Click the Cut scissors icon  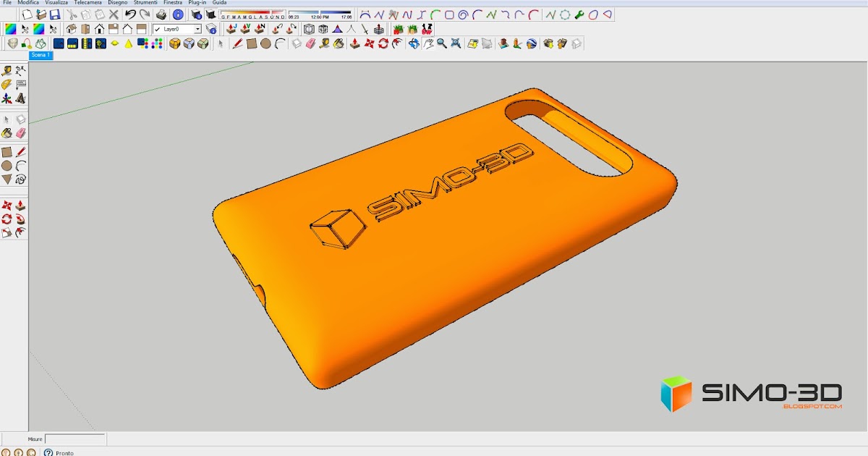point(72,14)
